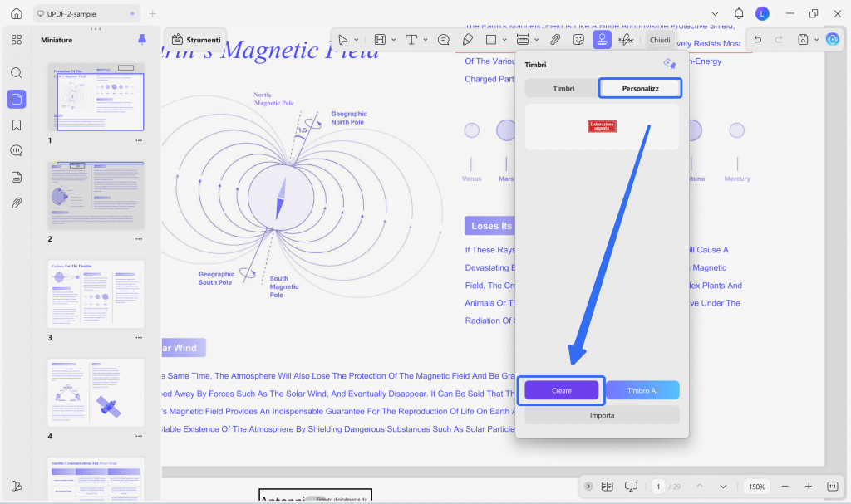Click the Creare button
Viewport: 851px width, 504px height.
coord(561,390)
